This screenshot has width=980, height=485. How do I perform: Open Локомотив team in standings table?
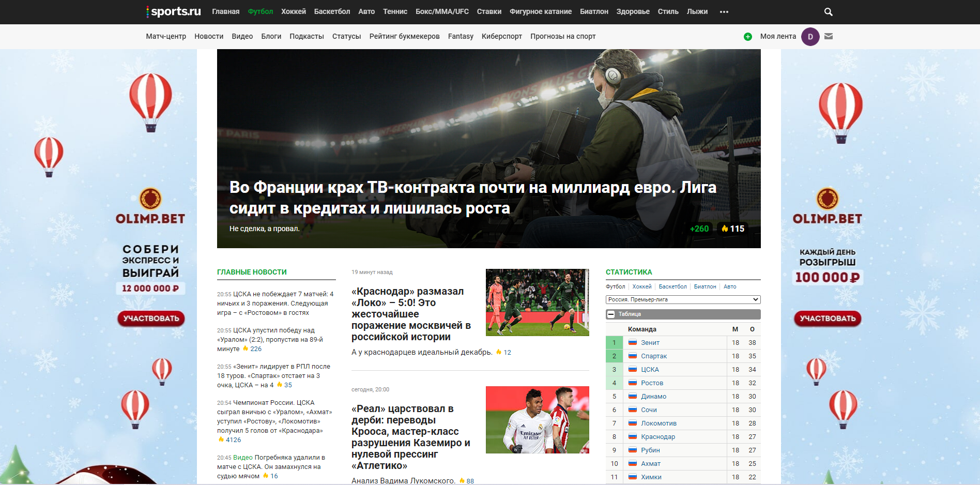click(659, 423)
